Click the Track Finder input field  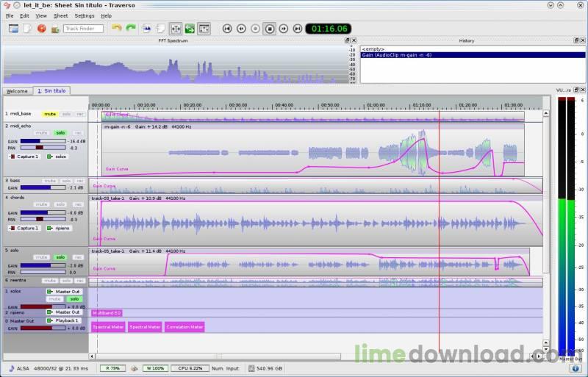83,29
